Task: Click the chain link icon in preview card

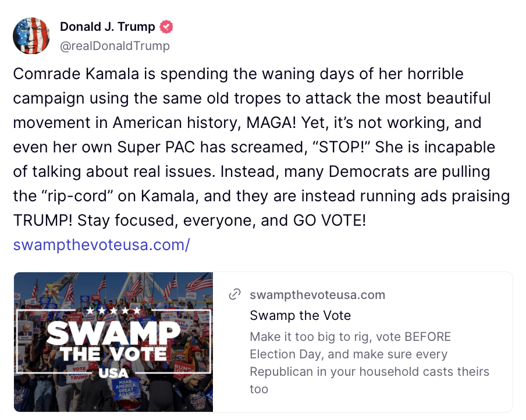Action: (234, 294)
